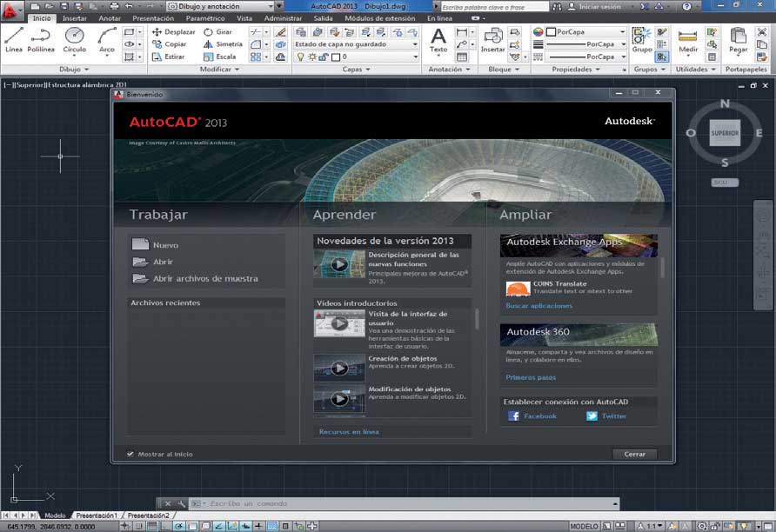
Task: Open the object color PorCapa swatch dropdown
Action: click(587, 31)
